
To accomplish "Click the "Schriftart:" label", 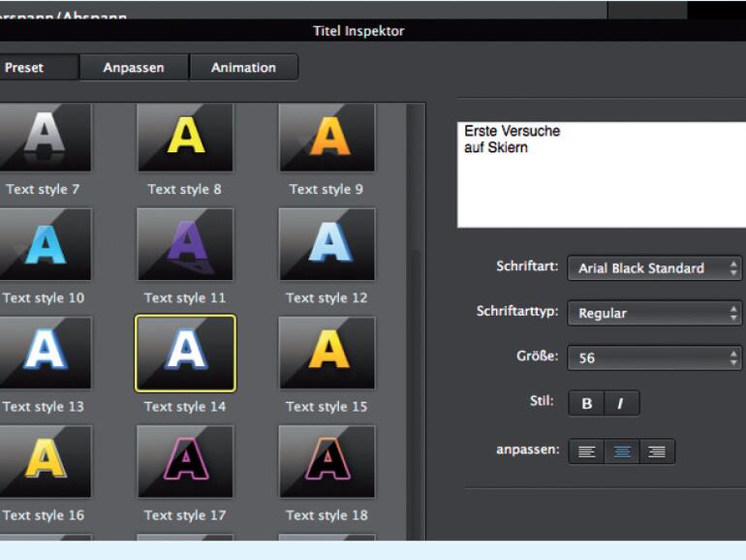I will point(527,266).
